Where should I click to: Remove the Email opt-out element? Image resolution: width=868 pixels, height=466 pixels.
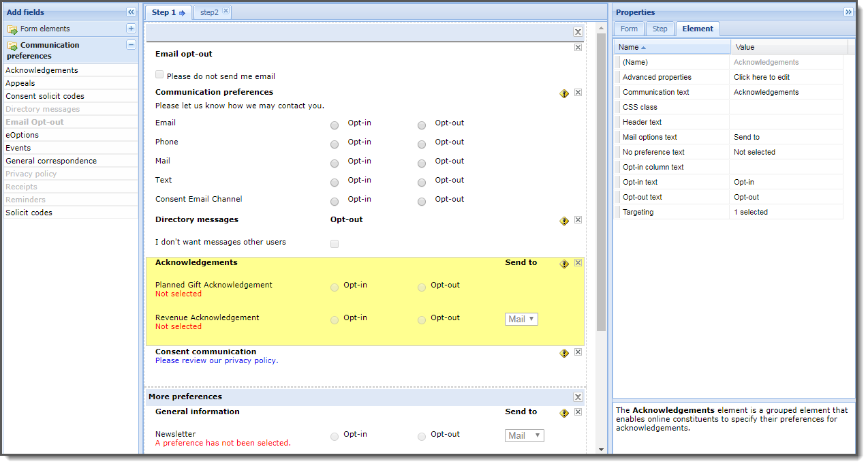[x=578, y=48]
